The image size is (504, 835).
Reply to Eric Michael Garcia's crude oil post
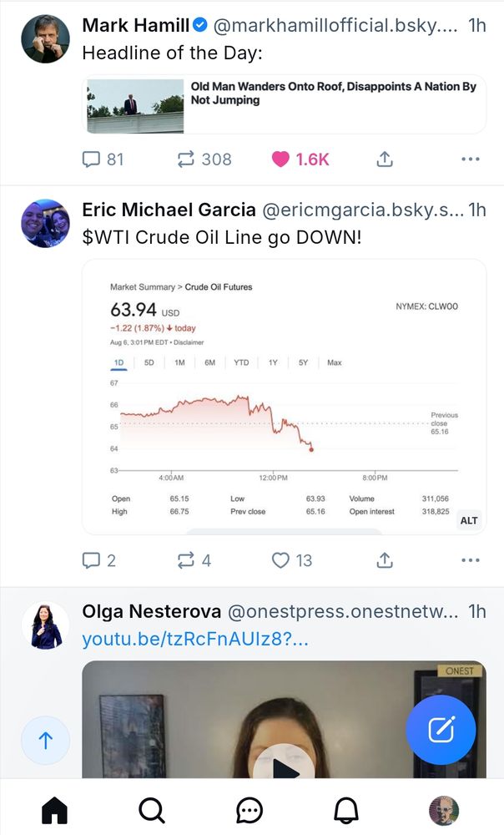tap(99, 560)
